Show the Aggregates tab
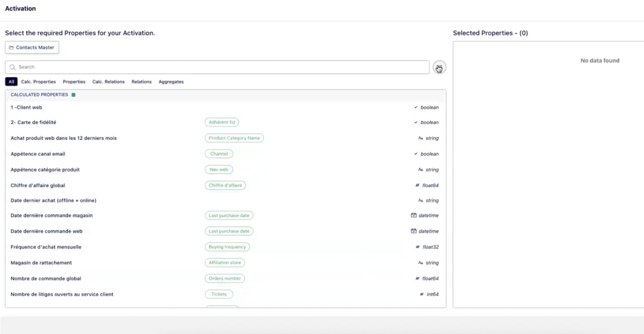Screen dimensions: 644x334 [x=171, y=82]
